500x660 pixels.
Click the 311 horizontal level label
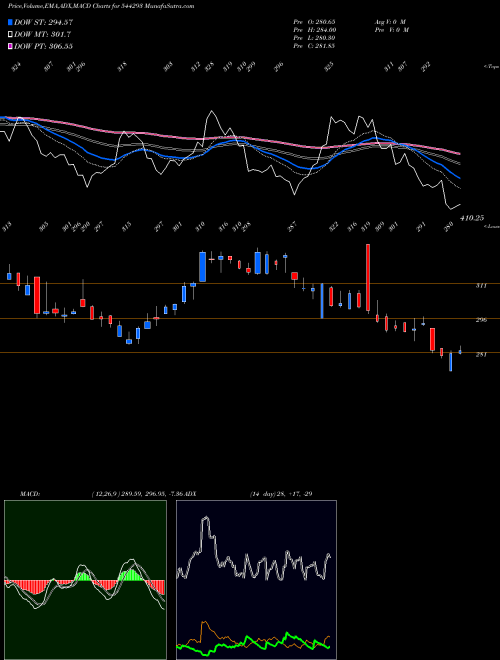481,285
